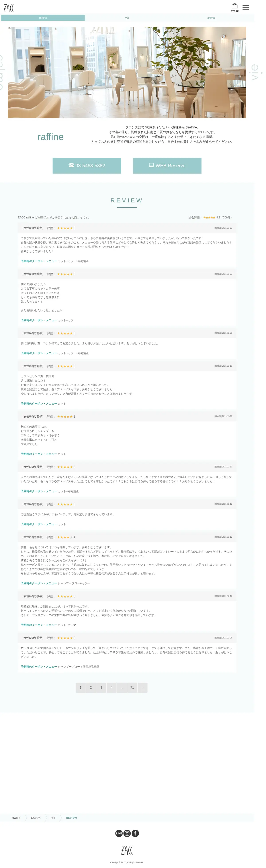Click the 女性/60代 前半 reviewer label

click(33, 416)
